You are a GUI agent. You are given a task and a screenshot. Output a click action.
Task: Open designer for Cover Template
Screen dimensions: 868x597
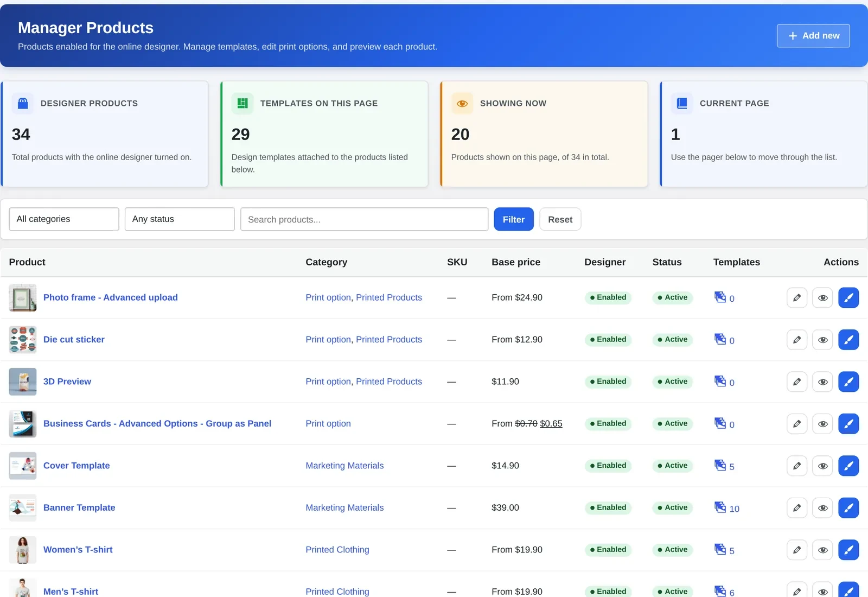click(x=848, y=466)
